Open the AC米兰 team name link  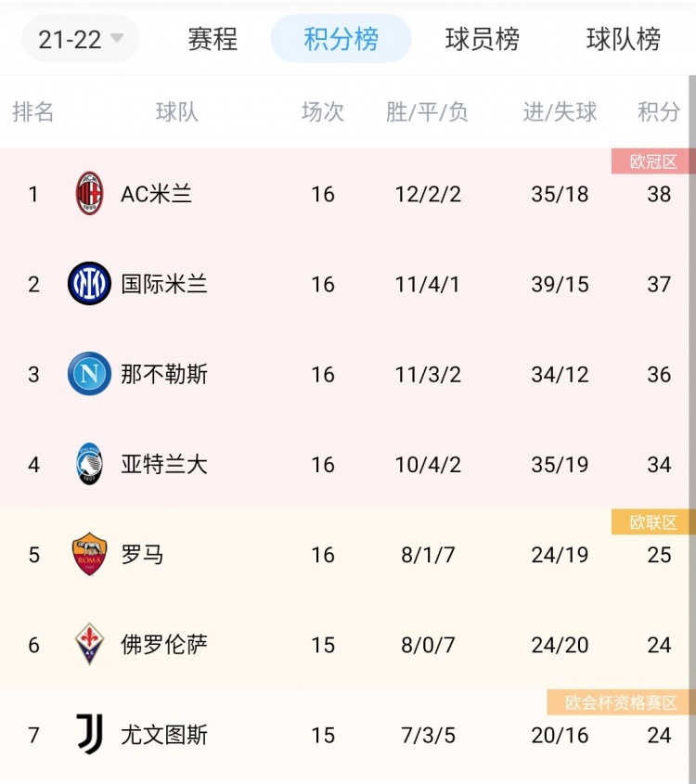[x=156, y=194]
